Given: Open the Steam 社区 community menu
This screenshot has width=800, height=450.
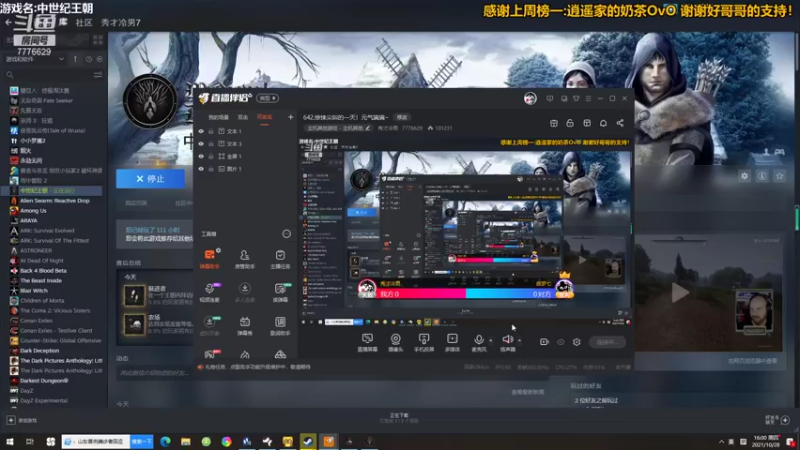Looking at the screenshot, I should click(84, 22).
